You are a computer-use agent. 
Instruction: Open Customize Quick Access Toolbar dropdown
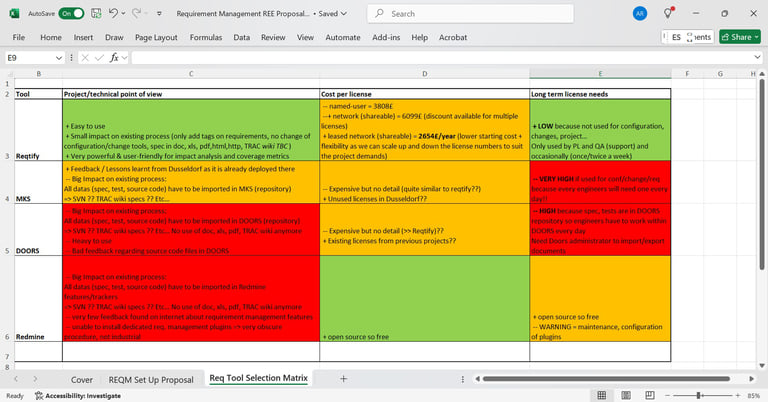tap(159, 14)
